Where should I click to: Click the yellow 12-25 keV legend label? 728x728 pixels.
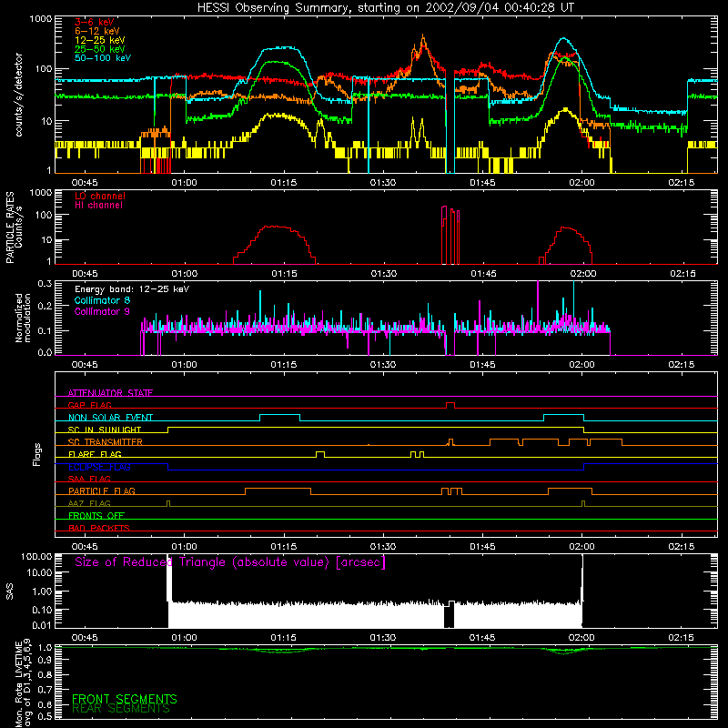coord(100,40)
